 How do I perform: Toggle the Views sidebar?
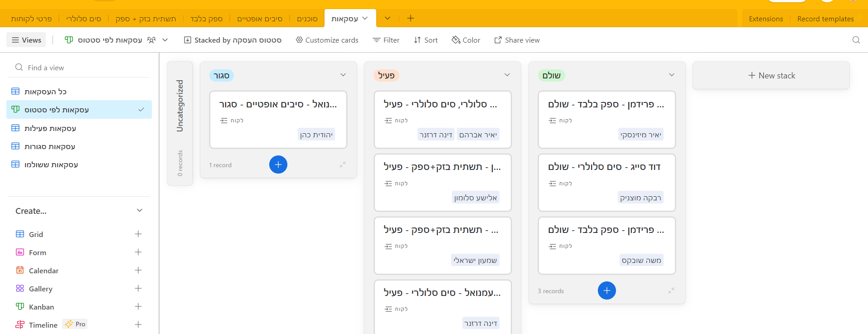pyautogui.click(x=27, y=40)
